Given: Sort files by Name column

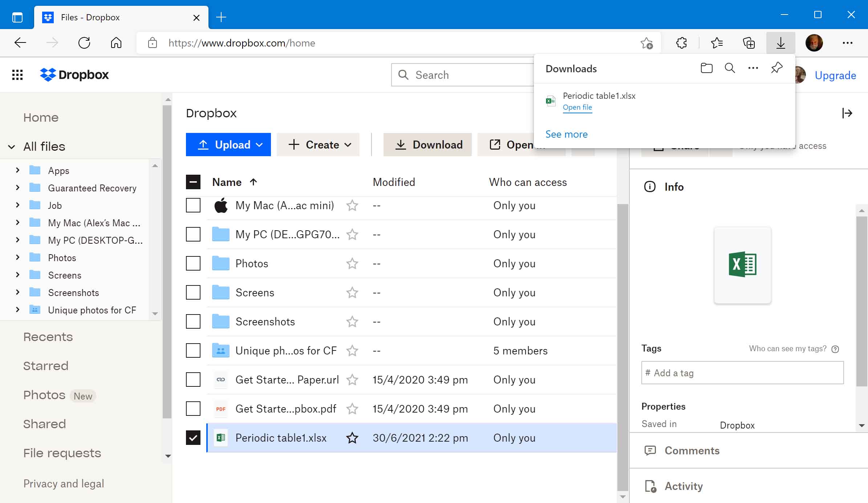Looking at the screenshot, I should (235, 182).
